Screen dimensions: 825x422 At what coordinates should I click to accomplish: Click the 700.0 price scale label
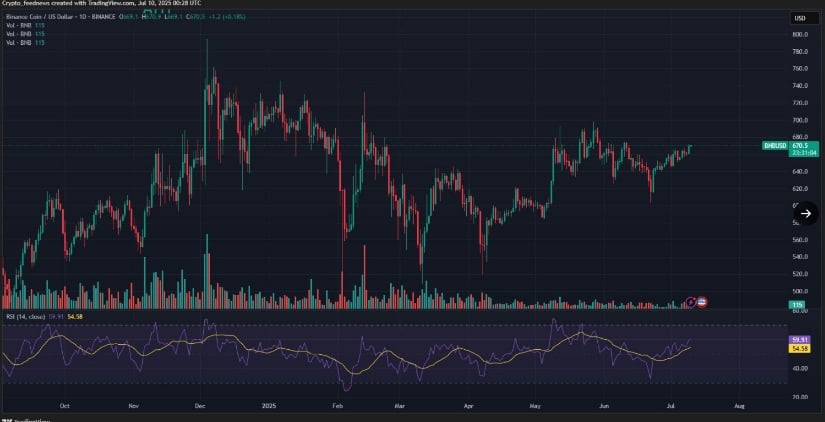point(800,120)
